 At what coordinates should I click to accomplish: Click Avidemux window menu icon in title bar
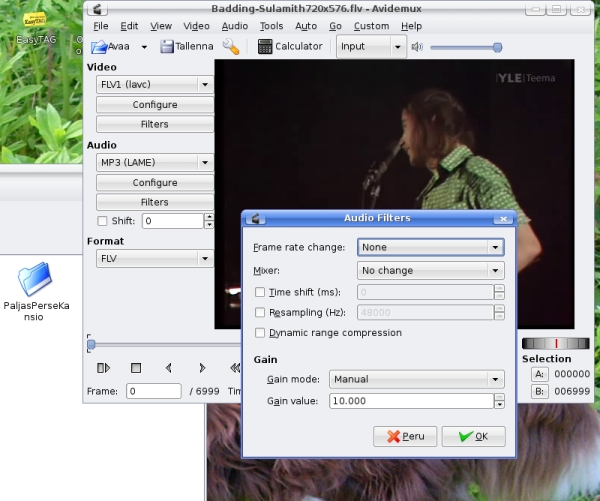[x=97, y=8]
